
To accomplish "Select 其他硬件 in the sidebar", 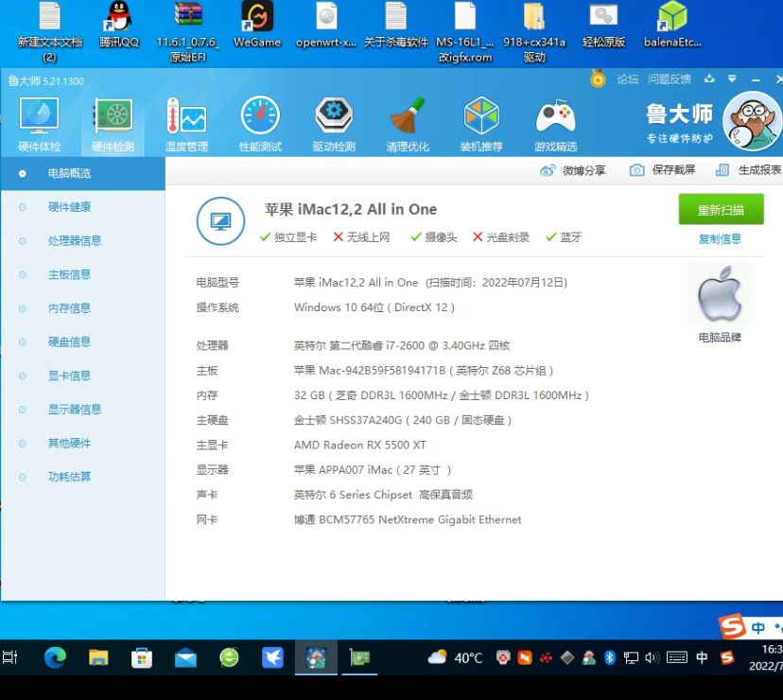I will click(82, 444).
